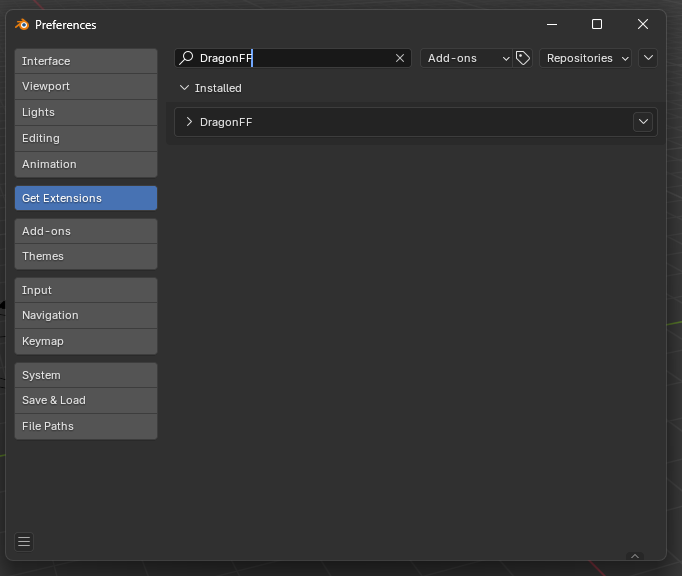Open the extensions settings dropdown arrow beside Repositories
682x576 pixels.
[648, 58]
